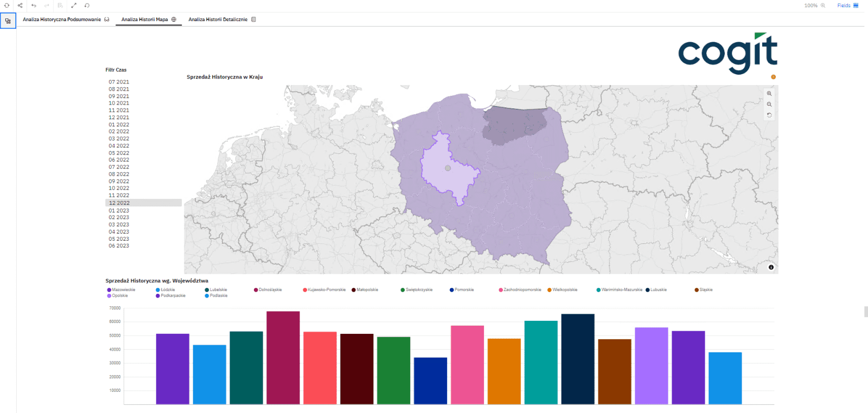Screen dimensions: 868x413
Task: Reset the map view with the rotate icon
Action: (x=769, y=115)
